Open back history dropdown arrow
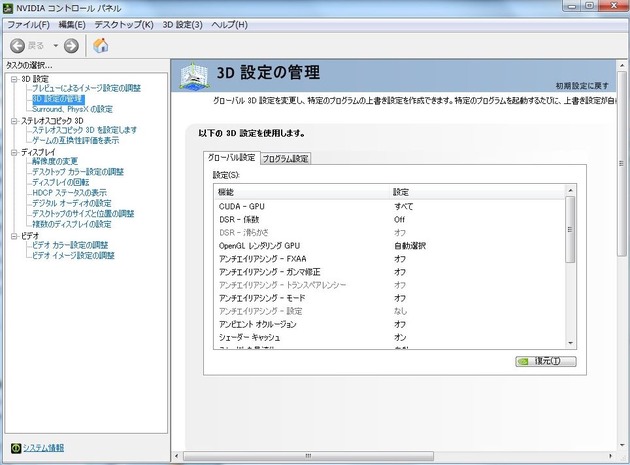Image resolution: width=630 pixels, height=465 pixels. pyautogui.click(x=55, y=46)
